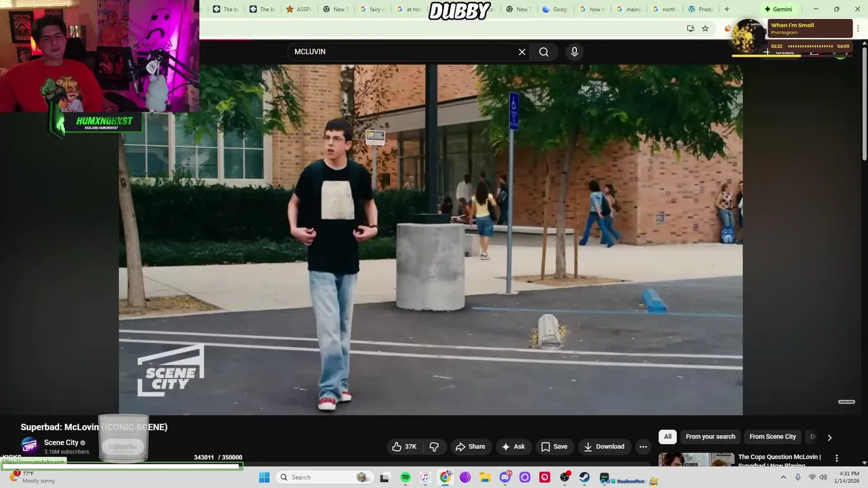Open Discord from the taskbar
868x488 pixels.
(x=505, y=477)
